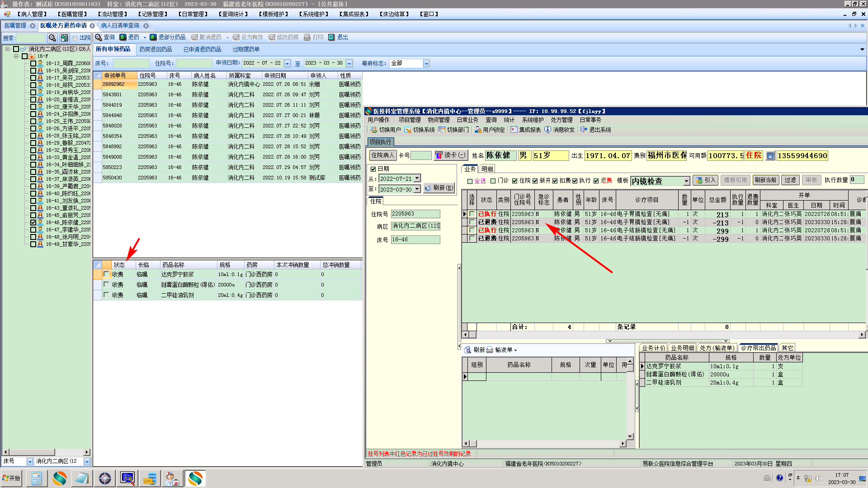The width and height of the screenshot is (868, 488).
Task: Open the calculator icon in taskbar
Action: pyautogui.click(x=37, y=479)
